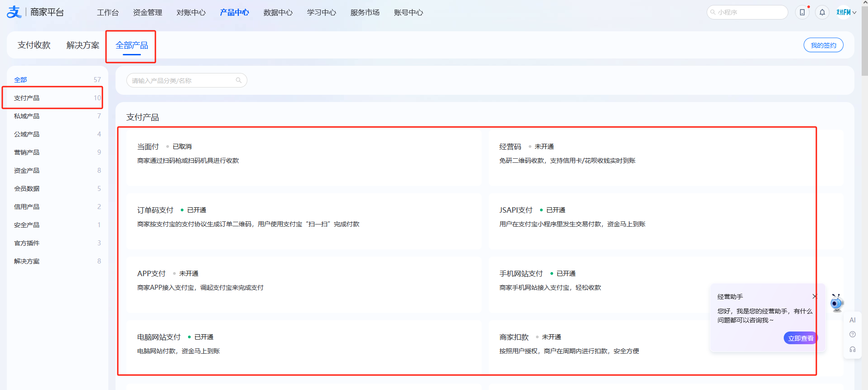Select 私域产品 category in sidebar
868x390 pixels.
(58, 116)
